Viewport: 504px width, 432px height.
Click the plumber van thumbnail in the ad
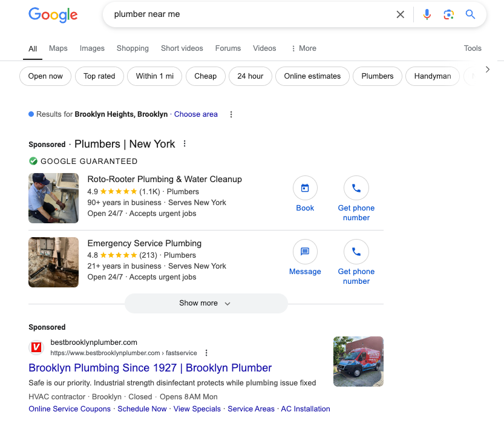coord(358,361)
